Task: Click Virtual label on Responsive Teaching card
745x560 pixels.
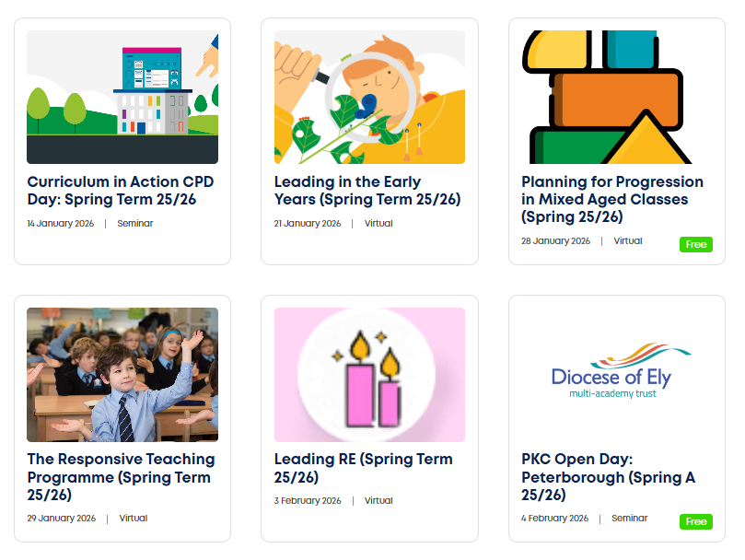Action: (133, 519)
